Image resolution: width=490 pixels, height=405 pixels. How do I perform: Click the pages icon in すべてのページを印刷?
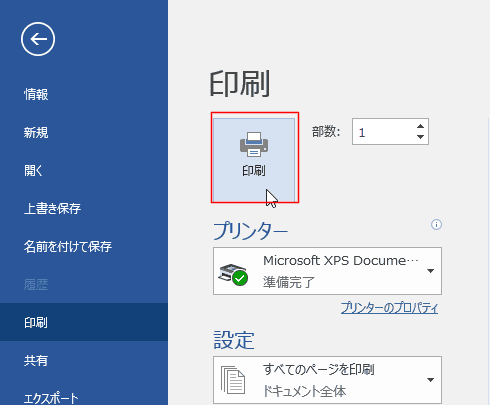(x=233, y=380)
